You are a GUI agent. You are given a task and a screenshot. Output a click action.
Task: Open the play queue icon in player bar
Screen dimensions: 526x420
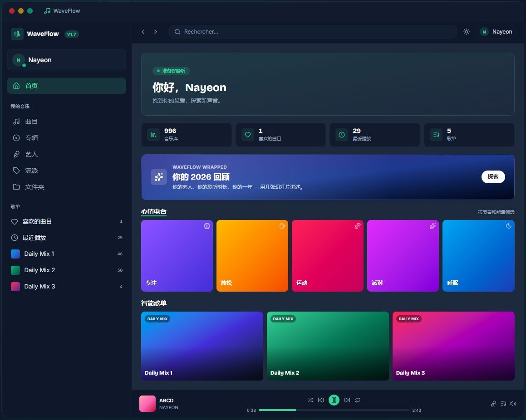pyautogui.click(x=503, y=404)
